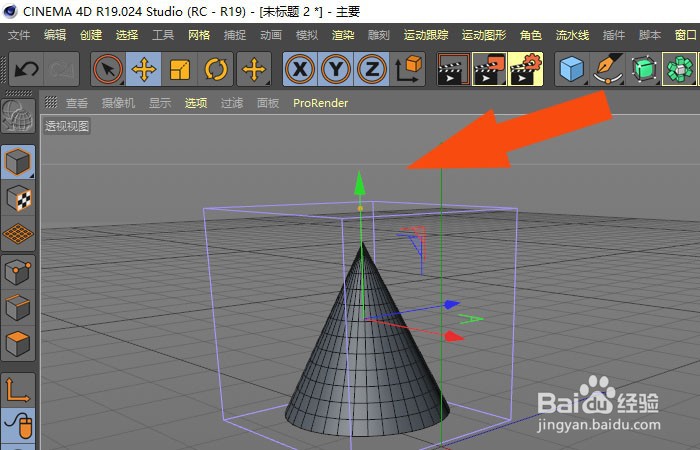This screenshot has height=450, width=700.
Task: Click the viewport grip dots icon
Action: (x=51, y=102)
